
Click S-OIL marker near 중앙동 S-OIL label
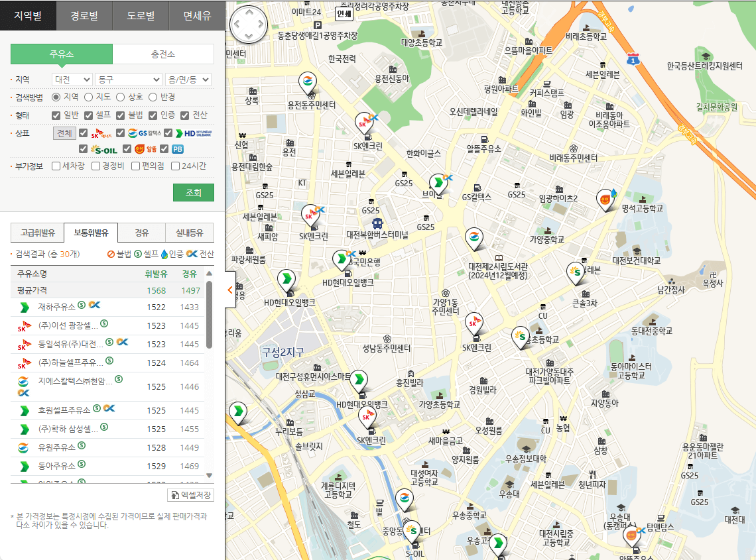point(411,532)
